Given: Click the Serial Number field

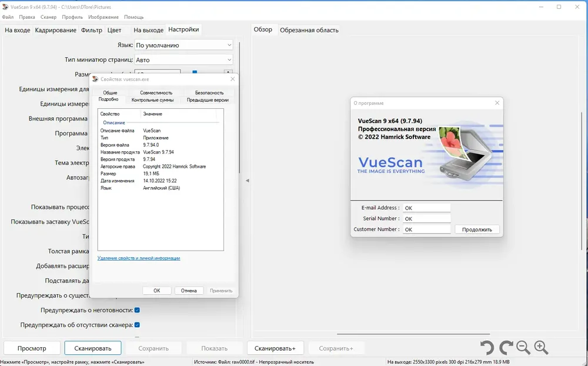Looking at the screenshot, I should point(426,218).
